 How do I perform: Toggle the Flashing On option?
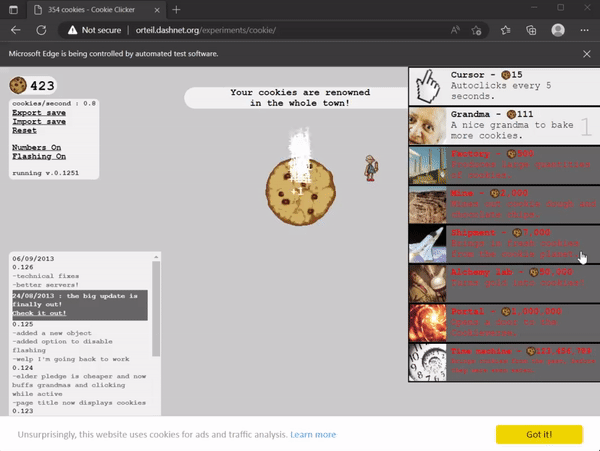[39, 156]
